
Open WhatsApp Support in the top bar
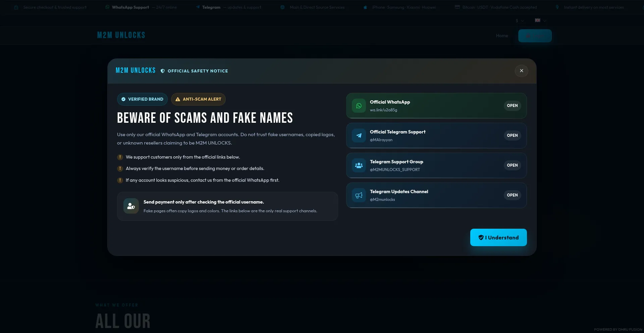(x=130, y=7)
